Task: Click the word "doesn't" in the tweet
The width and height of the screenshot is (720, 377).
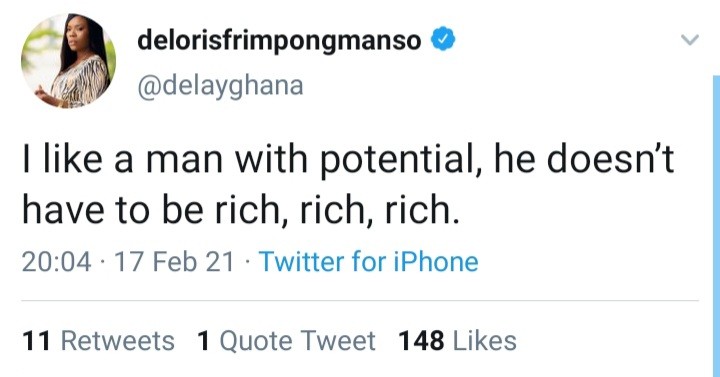Action: [610, 159]
